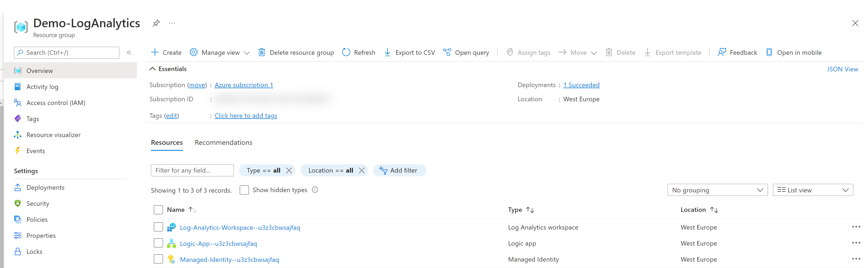The image size is (868, 268).
Task: Sort by Name column arrow
Action: (x=192, y=210)
